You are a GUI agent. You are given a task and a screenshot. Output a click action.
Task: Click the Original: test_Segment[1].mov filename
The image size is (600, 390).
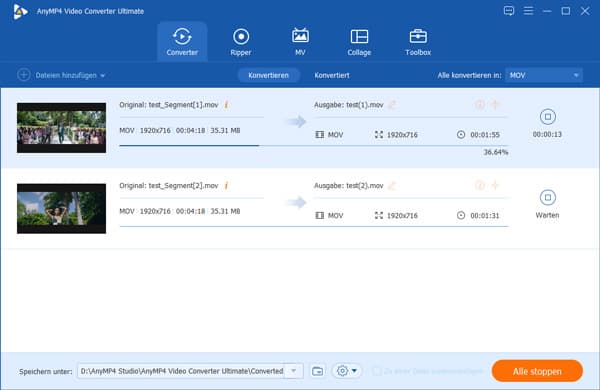click(x=169, y=104)
